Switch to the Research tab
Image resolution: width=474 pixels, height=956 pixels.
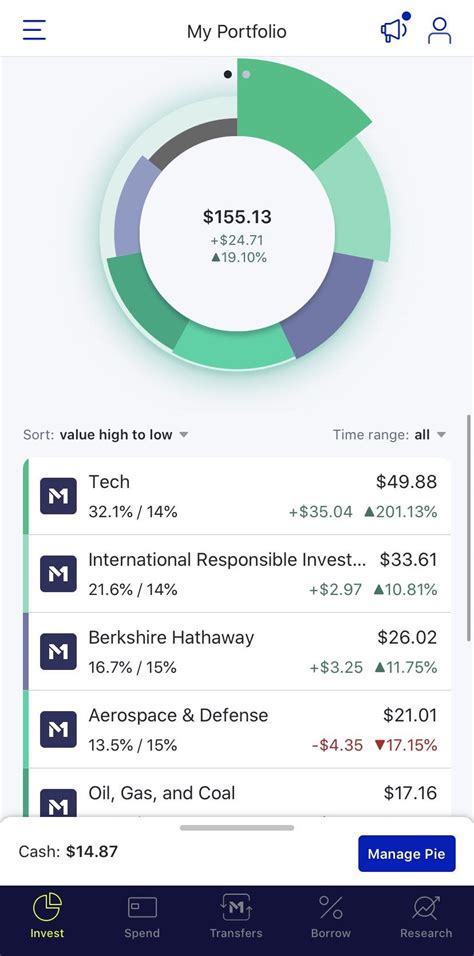coord(426,916)
